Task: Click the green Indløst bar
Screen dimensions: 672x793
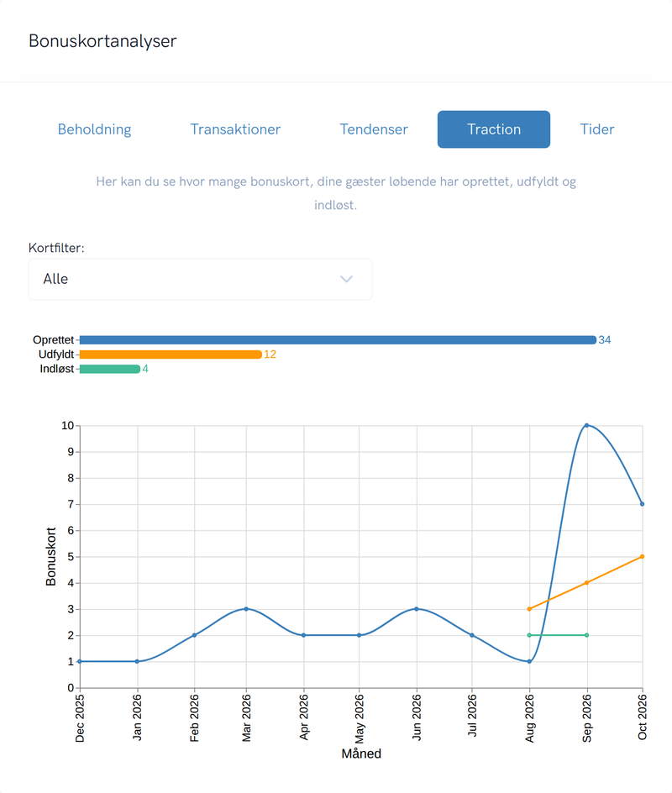Action: [110, 369]
